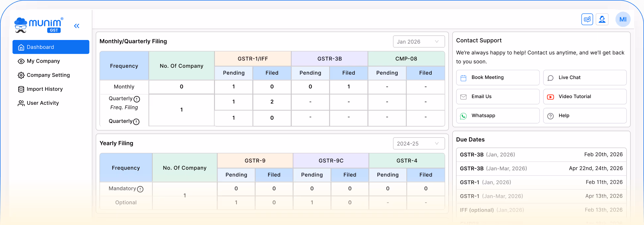Open the Video Tutorial

(585, 96)
